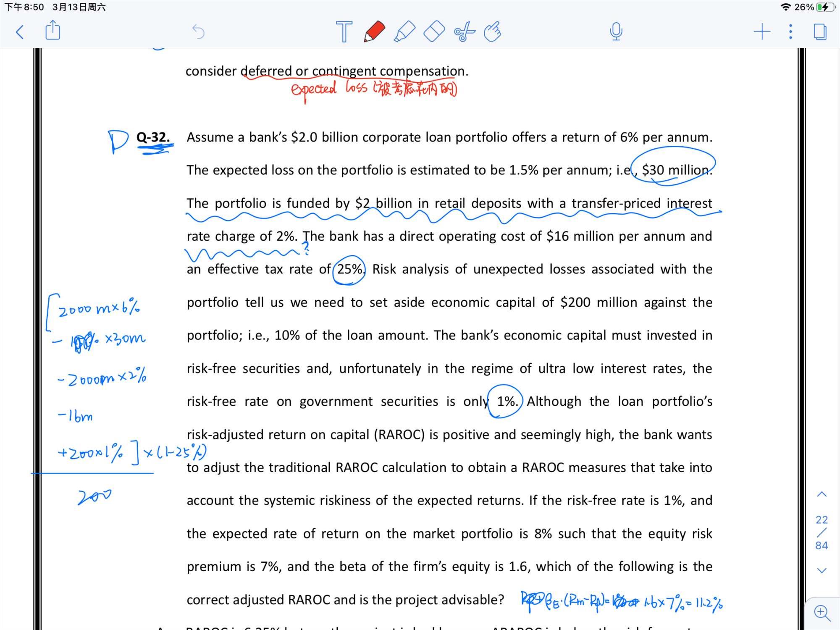The height and width of the screenshot is (630, 840).
Task: Tap handwritten beta formula result 11.2%
Action: [x=709, y=603]
